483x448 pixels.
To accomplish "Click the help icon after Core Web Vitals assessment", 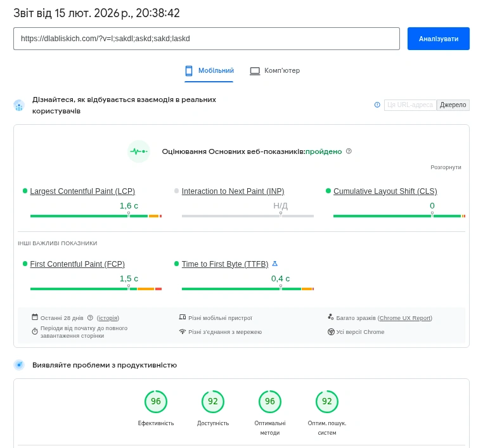I will (x=349, y=151).
